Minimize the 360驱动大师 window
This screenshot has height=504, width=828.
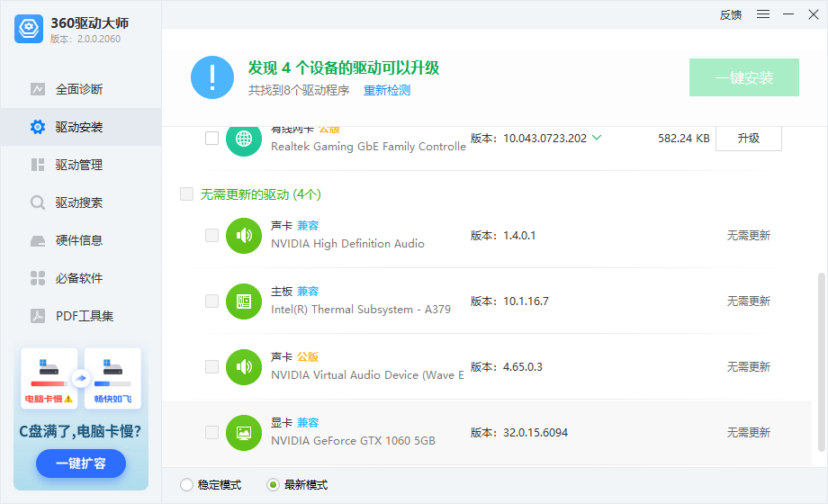788,14
